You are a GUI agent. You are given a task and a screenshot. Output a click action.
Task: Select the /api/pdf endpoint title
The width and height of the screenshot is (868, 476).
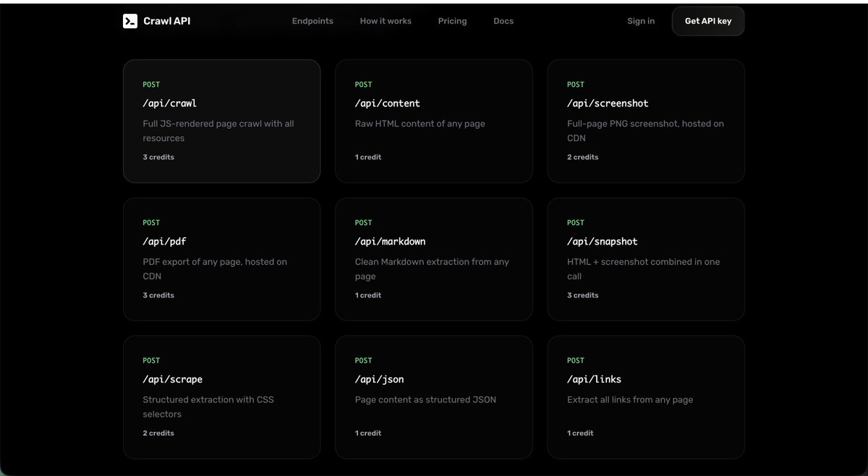click(x=164, y=242)
